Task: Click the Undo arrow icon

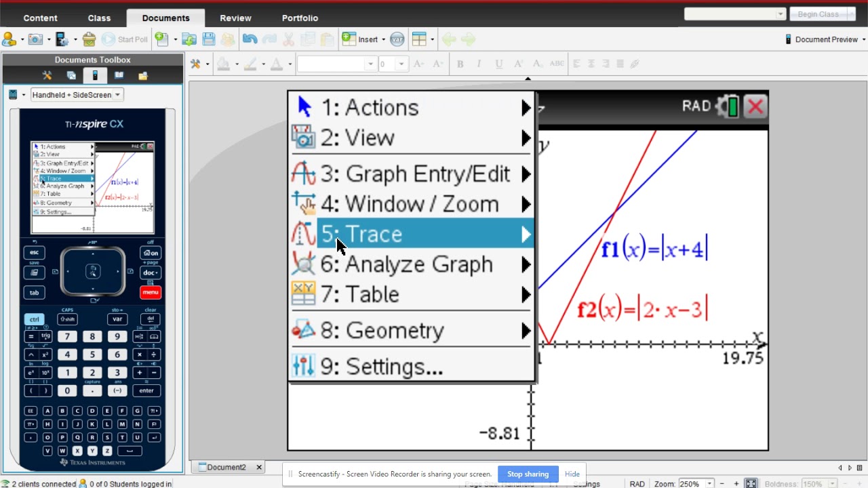Action: coord(250,39)
